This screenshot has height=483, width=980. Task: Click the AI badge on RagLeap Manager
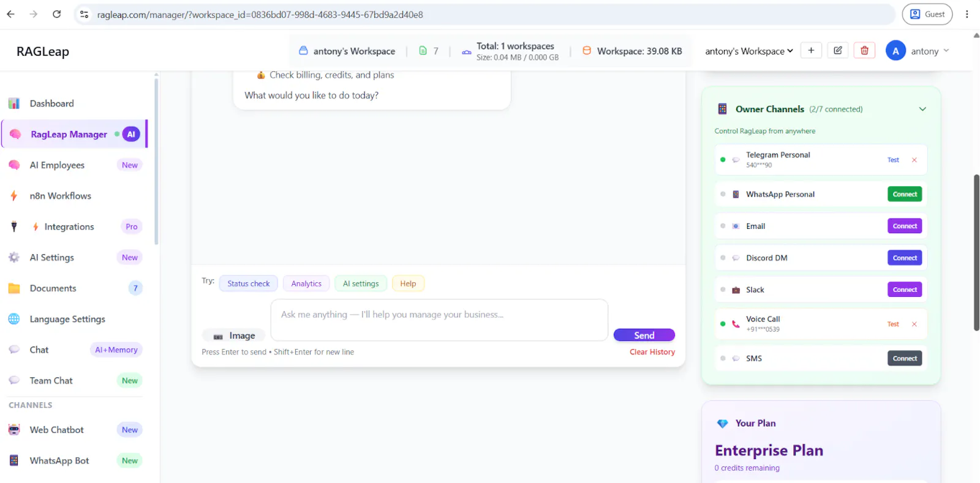point(131,134)
